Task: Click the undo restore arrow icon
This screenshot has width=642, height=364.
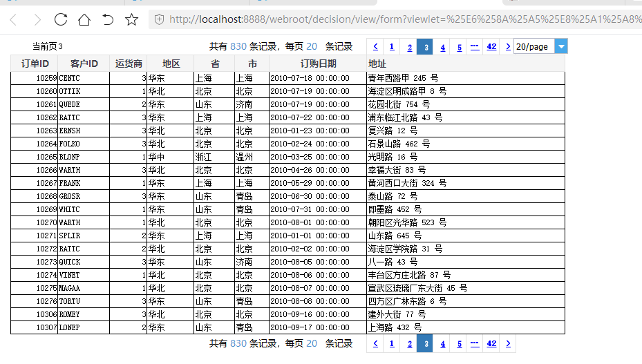Action: [108, 19]
